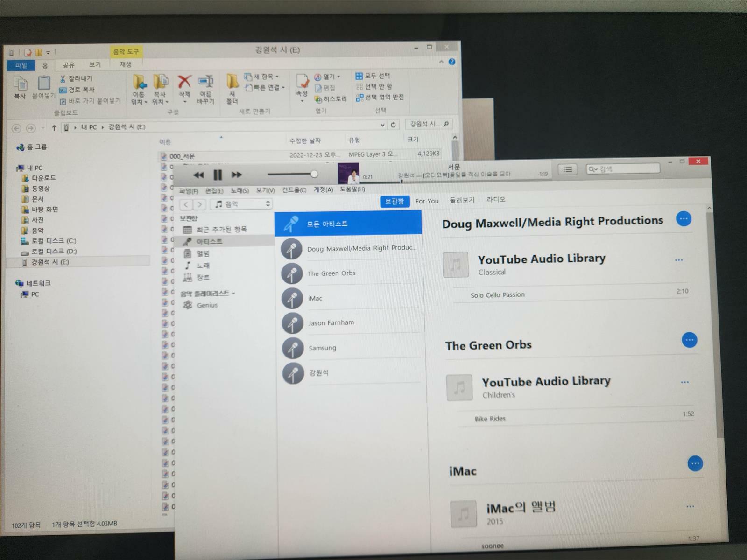Click the iTunes search field
The width and height of the screenshot is (747, 560).
(623, 168)
